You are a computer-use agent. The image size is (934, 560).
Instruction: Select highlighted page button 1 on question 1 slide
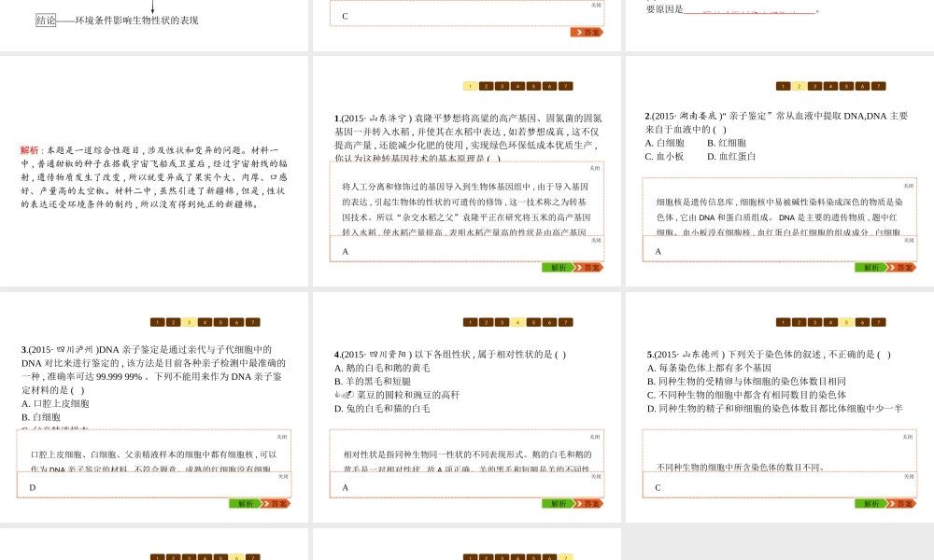point(470,86)
